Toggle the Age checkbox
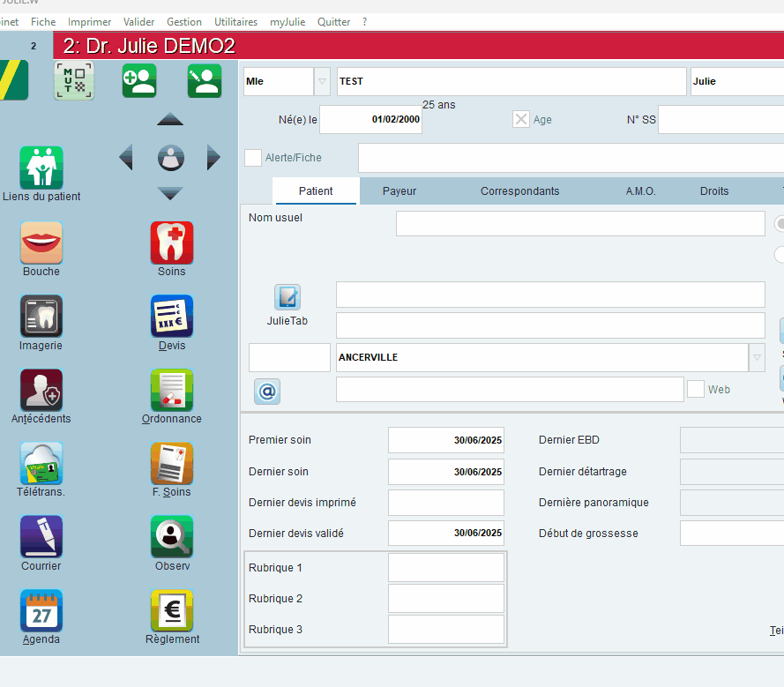Screen dimensions: 784x687 coord(521,119)
